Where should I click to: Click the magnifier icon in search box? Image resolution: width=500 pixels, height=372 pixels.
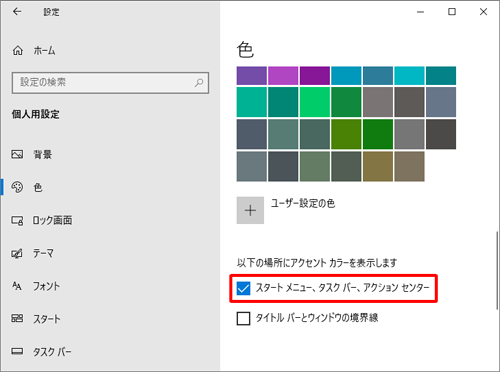199,82
